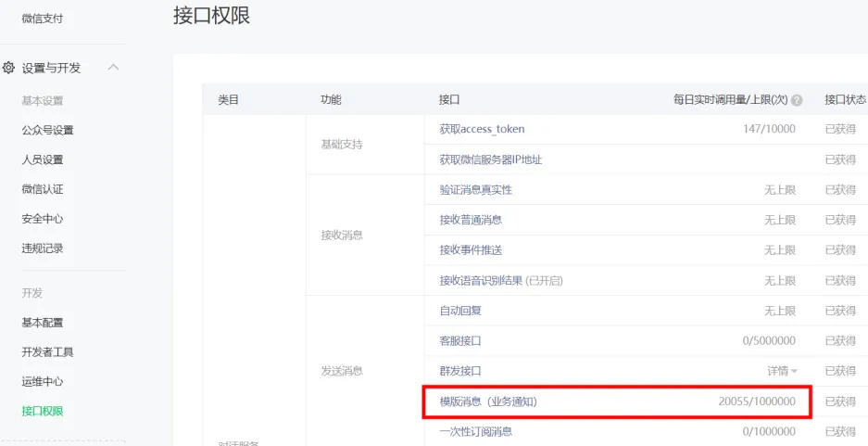Open 公众号设置 in the sidebar
This screenshot has height=446, width=868.
[x=47, y=130]
